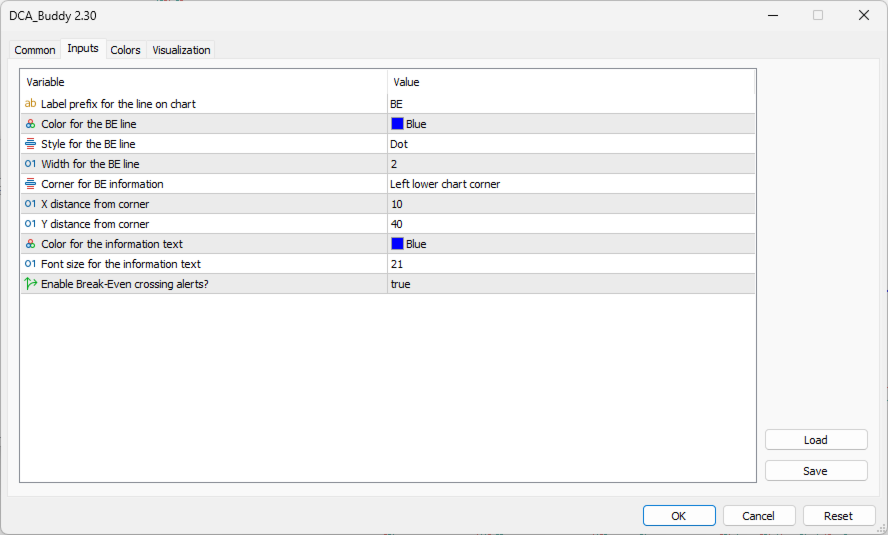Click the enum icon beside Corner for BE information

[x=30, y=184]
